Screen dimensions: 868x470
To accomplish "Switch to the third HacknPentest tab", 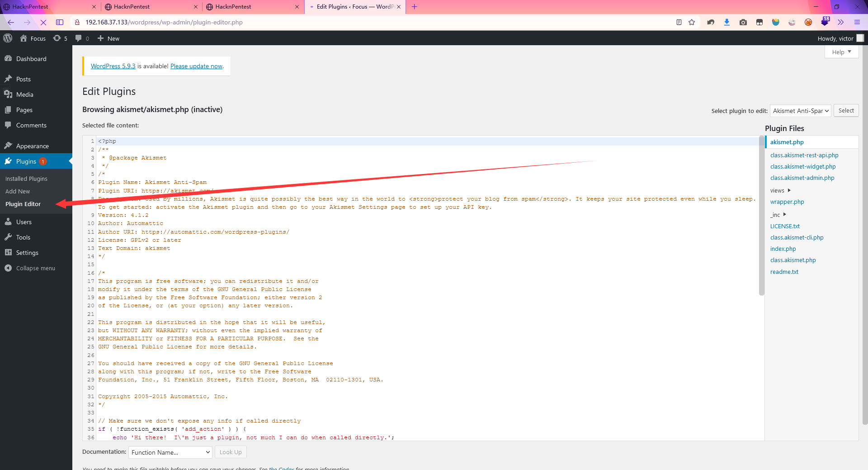I will pos(253,7).
